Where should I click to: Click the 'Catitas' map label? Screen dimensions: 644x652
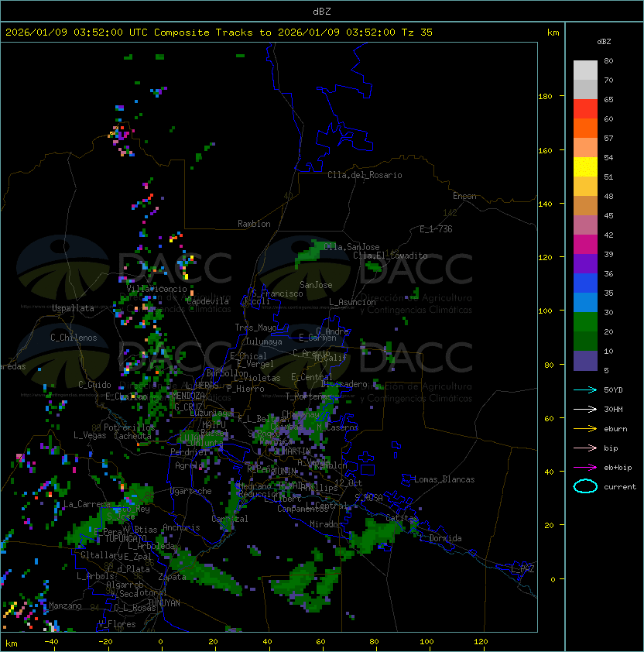(402, 518)
